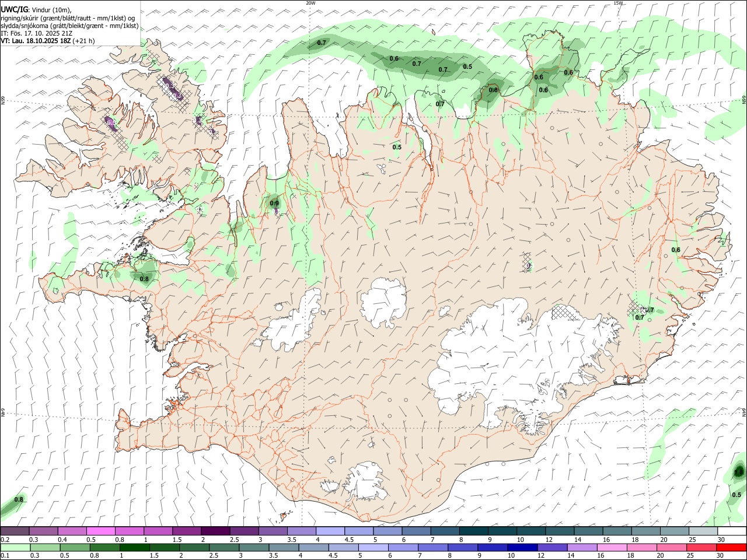Click the gray-green 3 swatch in lower legend
The image size is (747, 560).
click(253, 547)
